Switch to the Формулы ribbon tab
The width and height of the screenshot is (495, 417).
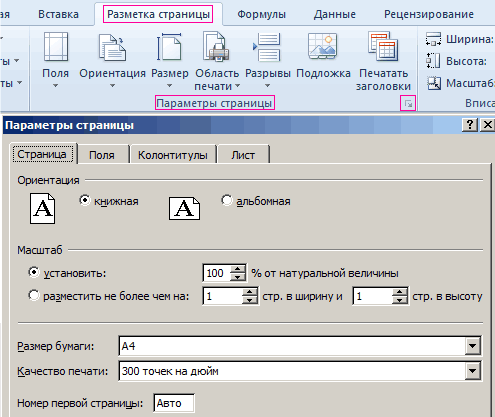[x=262, y=14]
